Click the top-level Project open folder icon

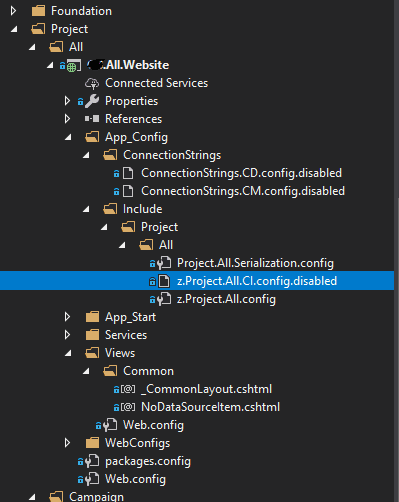pyautogui.click(x=38, y=29)
